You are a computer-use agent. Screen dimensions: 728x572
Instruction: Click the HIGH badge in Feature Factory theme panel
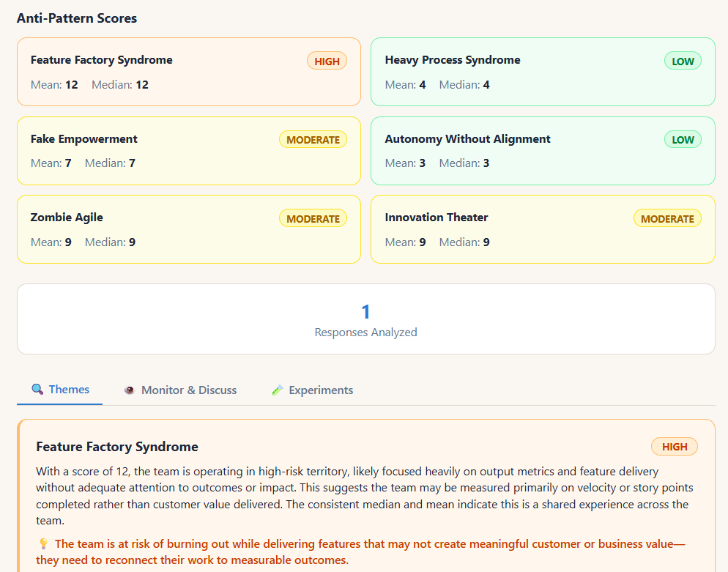[674, 447]
